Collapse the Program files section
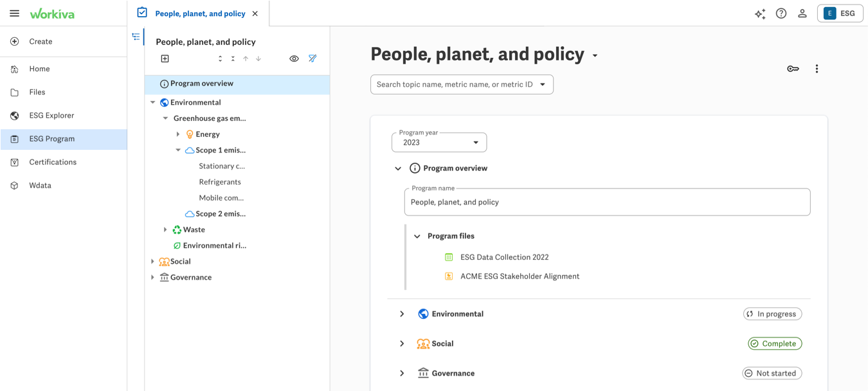This screenshot has width=868, height=391. point(417,236)
